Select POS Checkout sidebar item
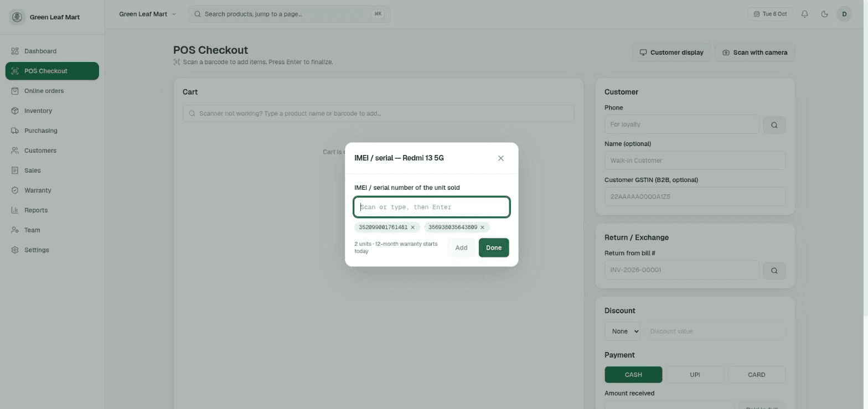868x409 pixels. pos(52,71)
